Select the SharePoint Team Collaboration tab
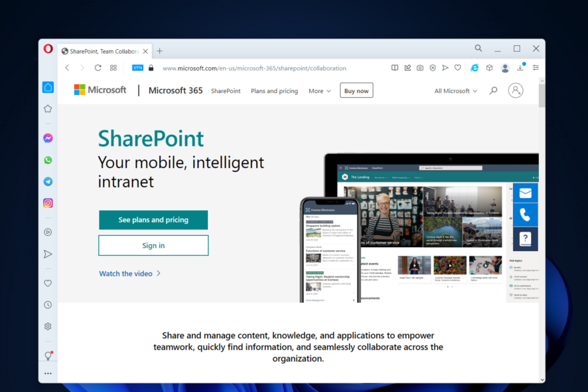This screenshot has width=588, height=392. [x=105, y=51]
